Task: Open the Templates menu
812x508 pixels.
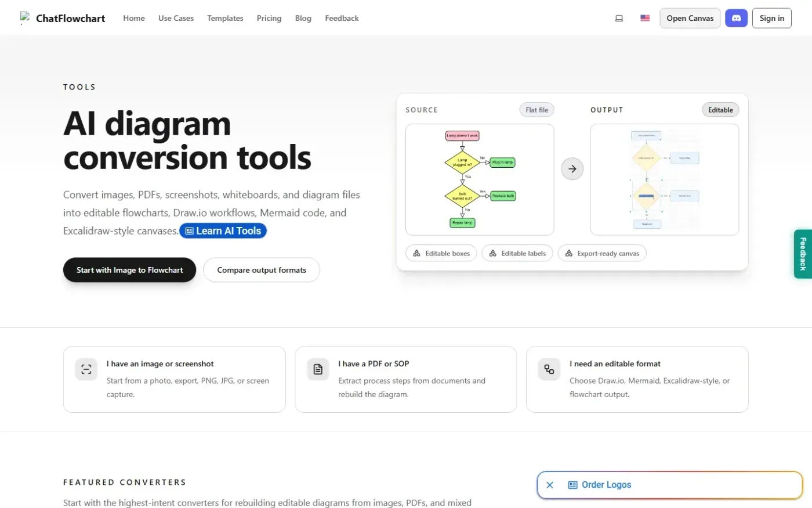Action: pos(225,18)
